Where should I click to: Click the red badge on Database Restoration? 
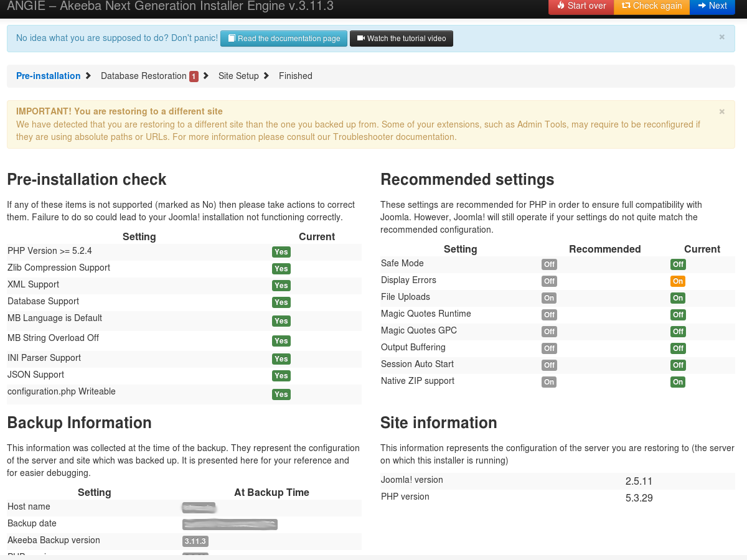pos(194,77)
